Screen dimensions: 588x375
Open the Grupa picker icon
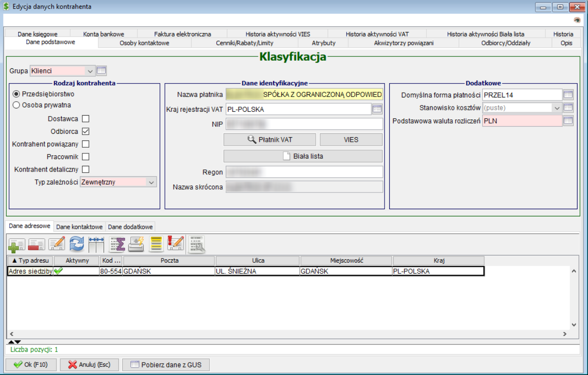(x=101, y=71)
